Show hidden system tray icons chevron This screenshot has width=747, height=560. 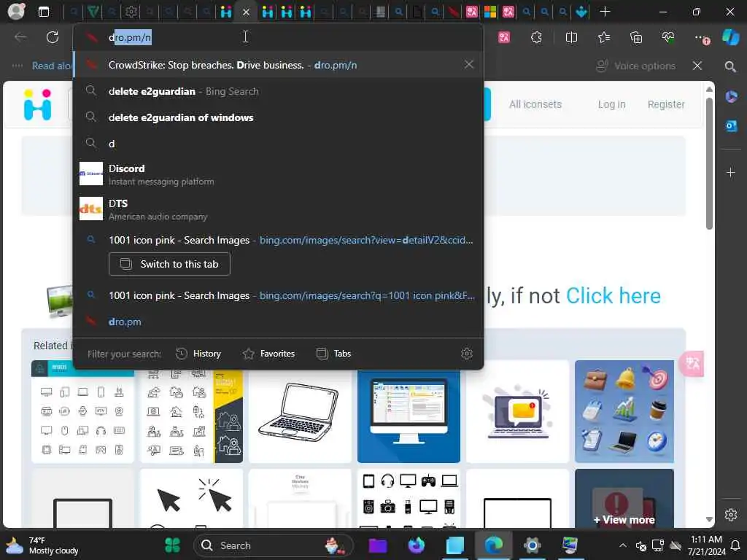[x=623, y=545]
